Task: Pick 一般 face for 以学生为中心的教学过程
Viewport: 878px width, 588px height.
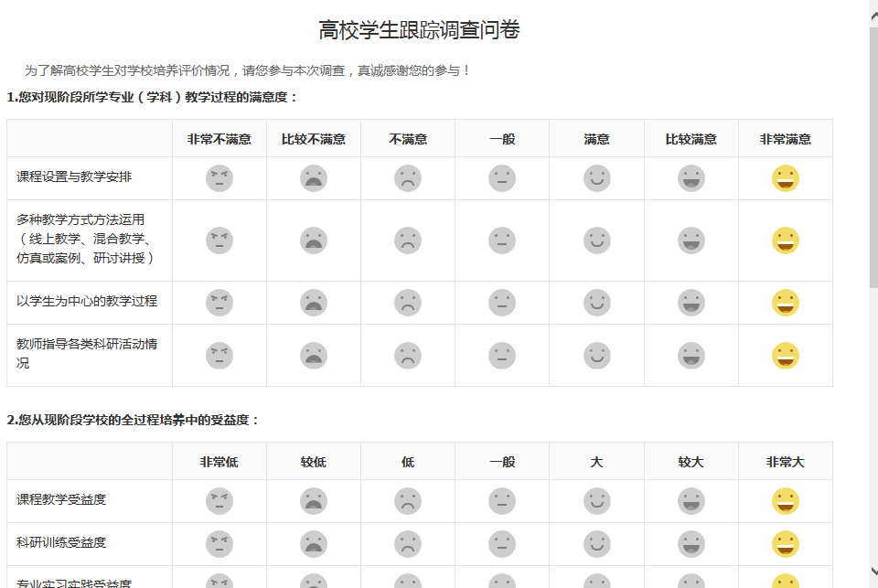Action: coord(502,303)
